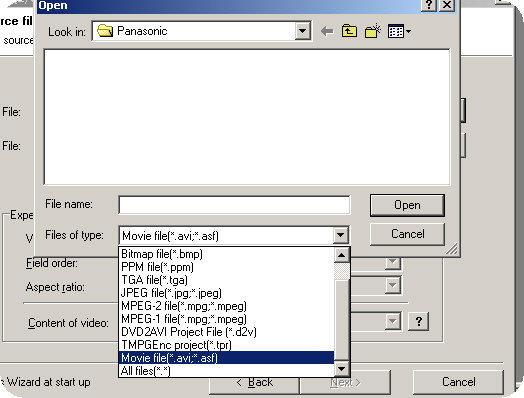
Task: Open the Content of video dropdown
Action: point(393,321)
